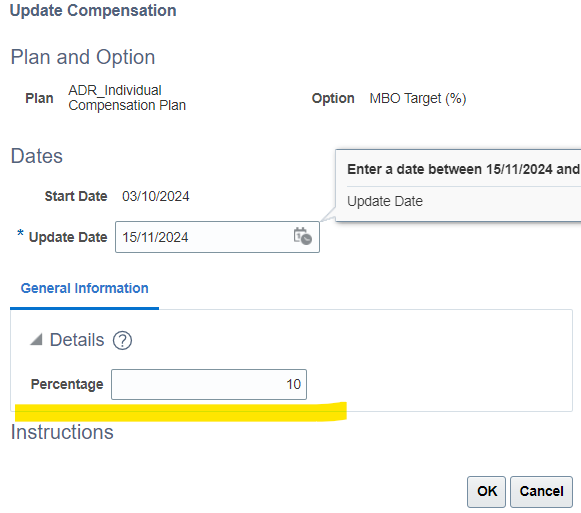Click the tooltip's date range message
581x513 pixels.
pyautogui.click(x=464, y=169)
